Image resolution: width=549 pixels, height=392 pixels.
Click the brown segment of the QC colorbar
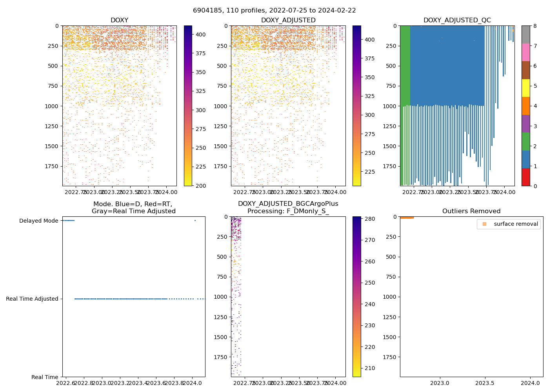pos(525,70)
